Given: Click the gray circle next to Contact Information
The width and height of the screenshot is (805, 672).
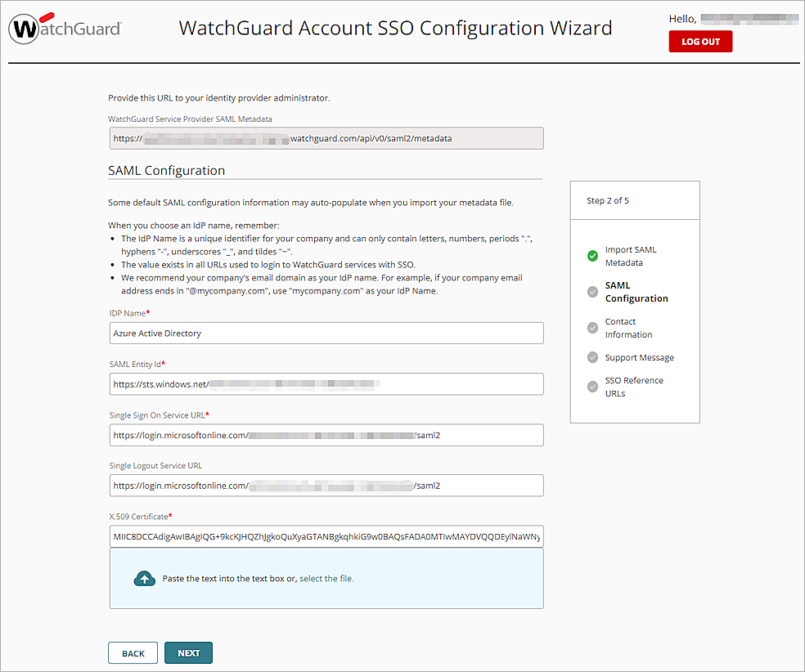Looking at the screenshot, I should [592, 328].
